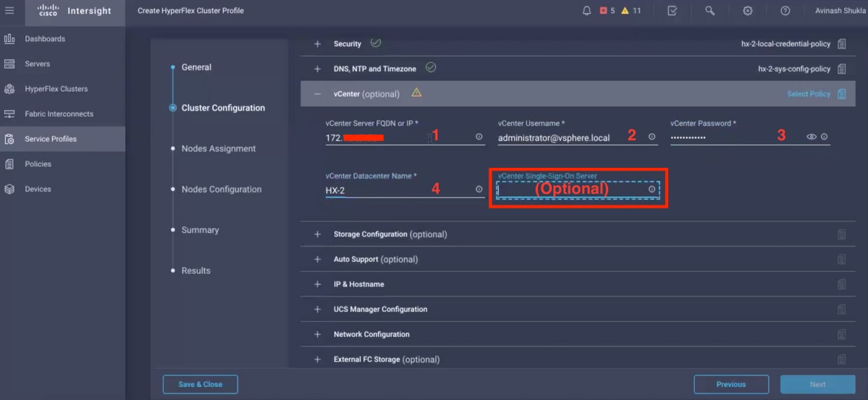Image resolution: width=868 pixels, height=400 pixels.
Task: View the 5 critical alarms indicator
Action: [607, 11]
